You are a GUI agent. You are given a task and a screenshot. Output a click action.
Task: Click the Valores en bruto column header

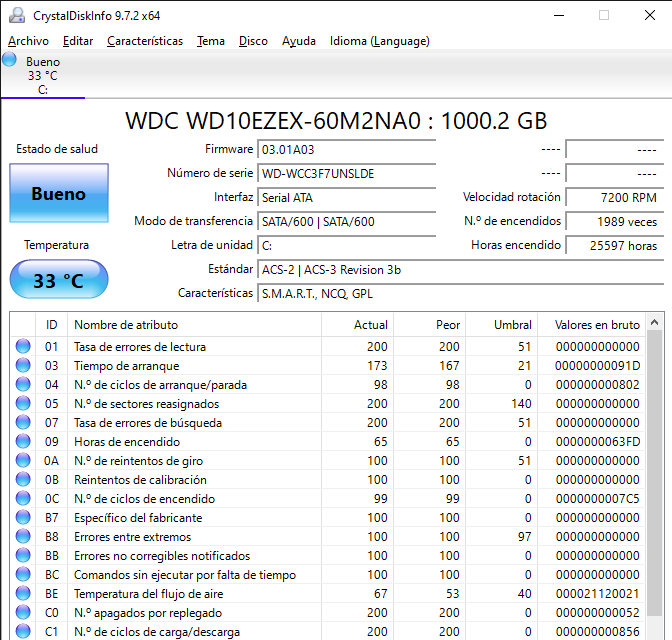click(591, 325)
